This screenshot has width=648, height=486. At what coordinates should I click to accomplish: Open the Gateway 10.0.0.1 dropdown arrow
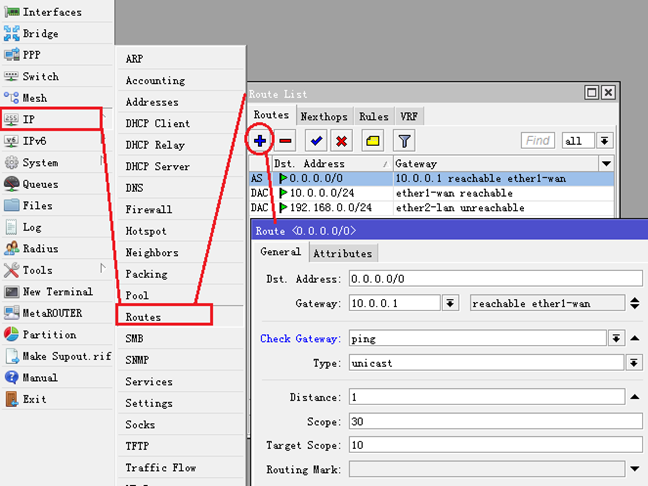click(450, 303)
